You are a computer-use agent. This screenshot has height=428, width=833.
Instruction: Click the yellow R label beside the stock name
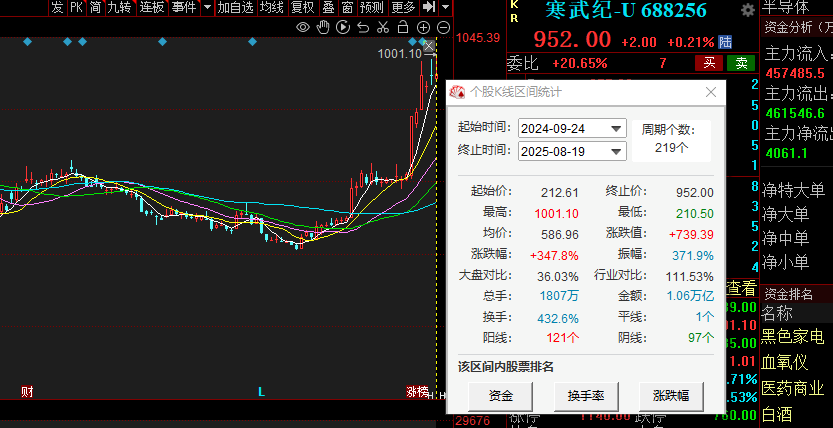point(514,19)
